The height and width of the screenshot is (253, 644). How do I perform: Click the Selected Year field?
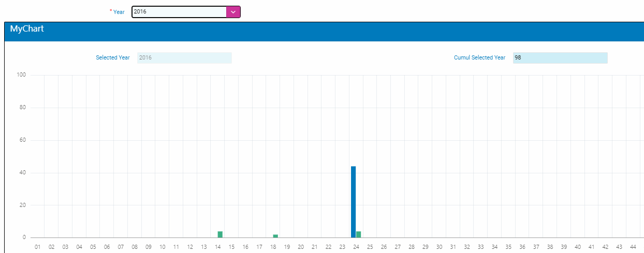point(184,58)
